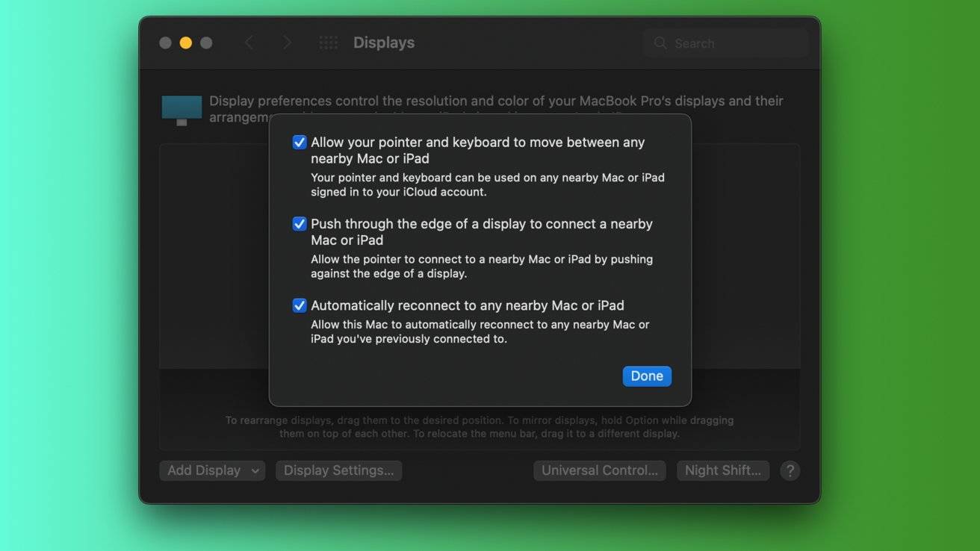980x551 pixels.
Task: Click the Display preferences description text
Action: (x=496, y=102)
